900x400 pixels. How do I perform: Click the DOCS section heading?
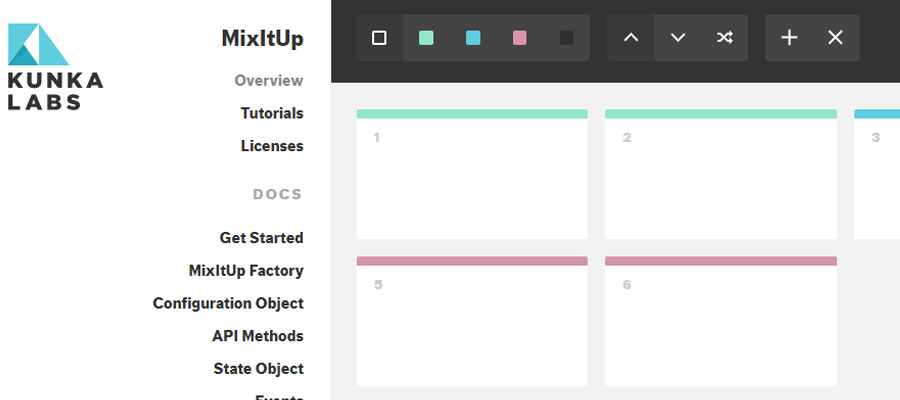pyautogui.click(x=277, y=195)
